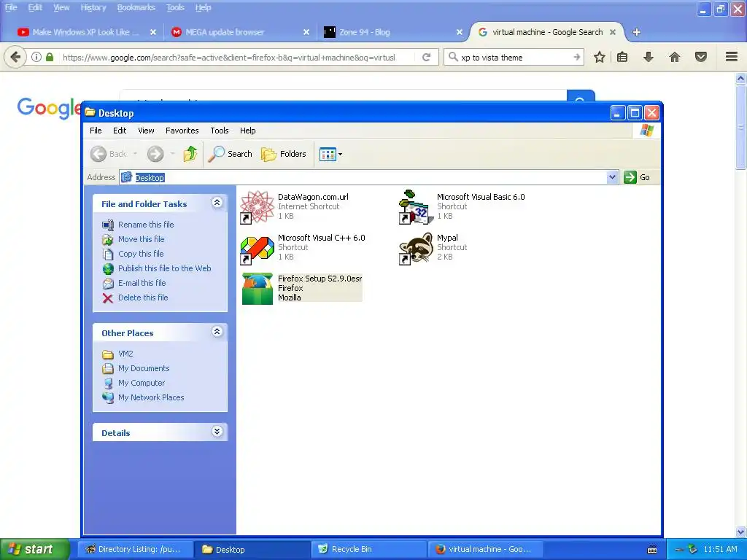Open My Documents in Other Places
747x560 pixels.
pos(144,368)
